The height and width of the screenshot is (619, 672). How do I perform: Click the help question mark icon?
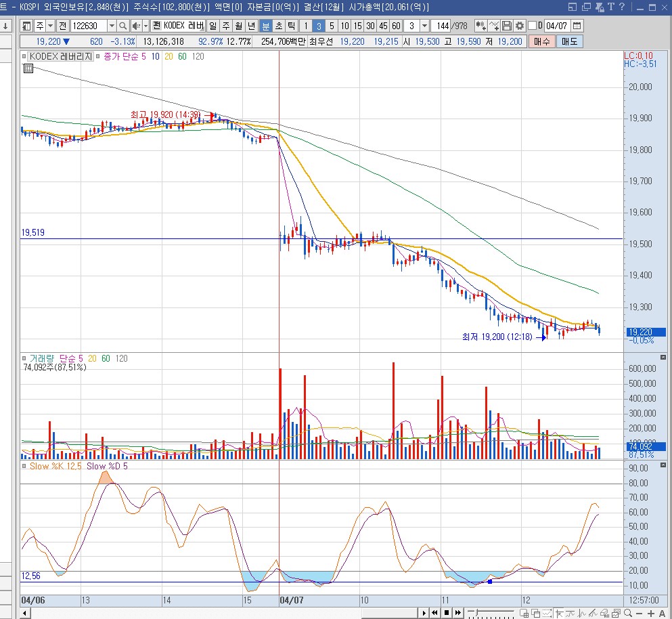coord(622,7)
